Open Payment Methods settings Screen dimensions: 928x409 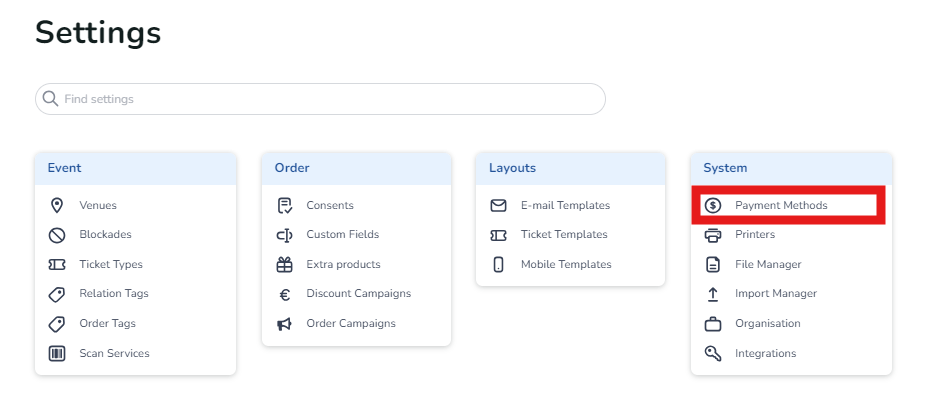tap(781, 205)
